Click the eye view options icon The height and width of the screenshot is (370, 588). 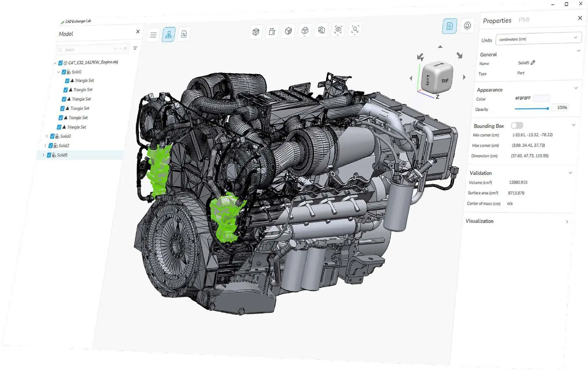(x=338, y=30)
